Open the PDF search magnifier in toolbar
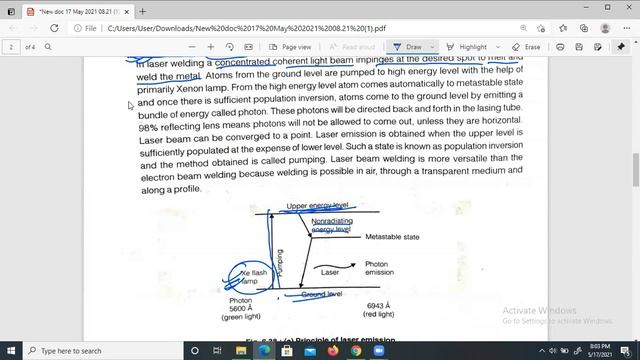This screenshot has width=640, height=360. pos(48,47)
